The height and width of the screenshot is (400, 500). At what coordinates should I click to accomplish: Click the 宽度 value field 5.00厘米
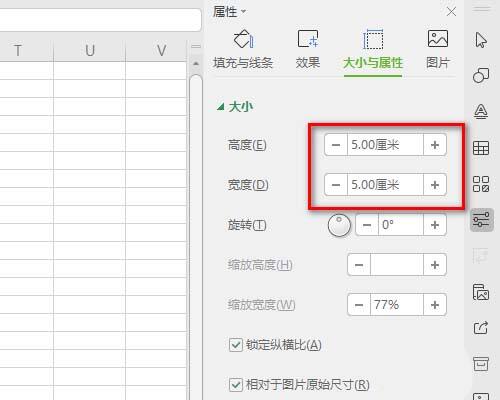coord(385,184)
